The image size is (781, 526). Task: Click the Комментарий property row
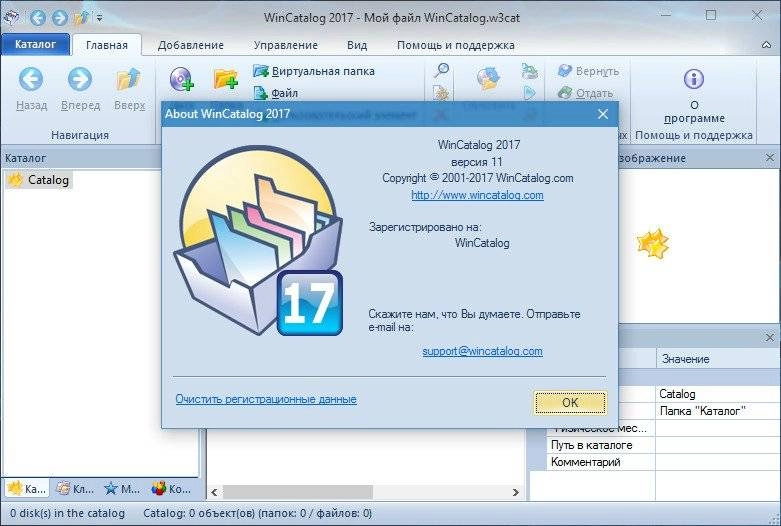[664, 462]
